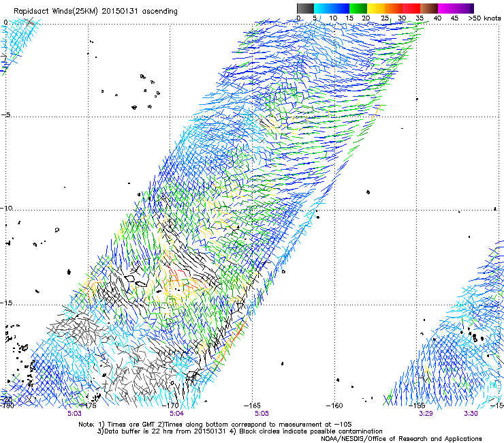This screenshot has width=504, height=443.
Task: Click the brown 35-40 knots legend segment
Action: tap(429, 8)
